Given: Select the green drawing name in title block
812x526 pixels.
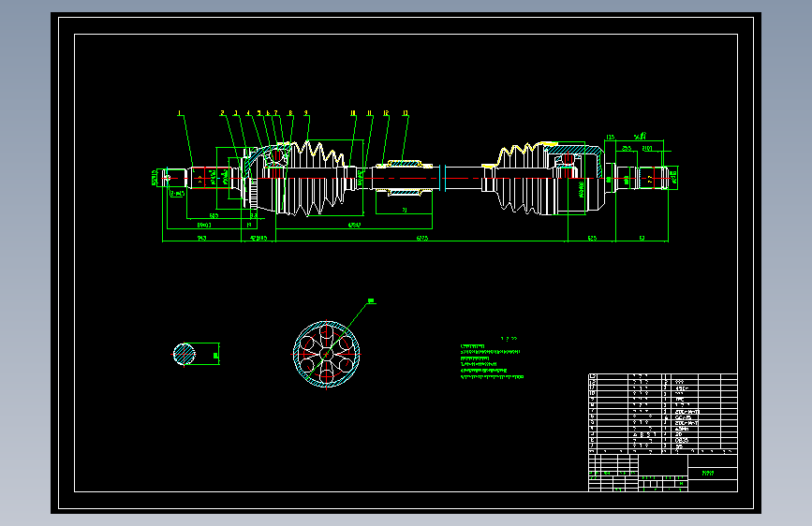Looking at the screenshot, I should click(708, 474).
